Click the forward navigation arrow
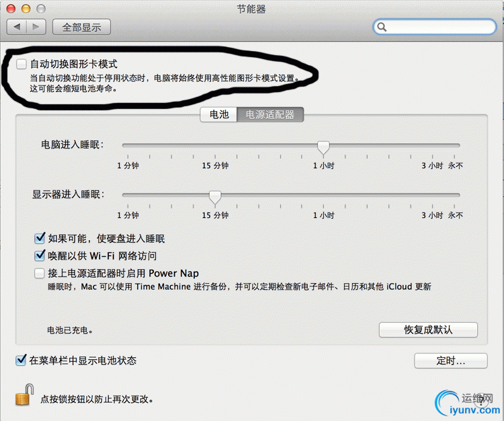 36,27
